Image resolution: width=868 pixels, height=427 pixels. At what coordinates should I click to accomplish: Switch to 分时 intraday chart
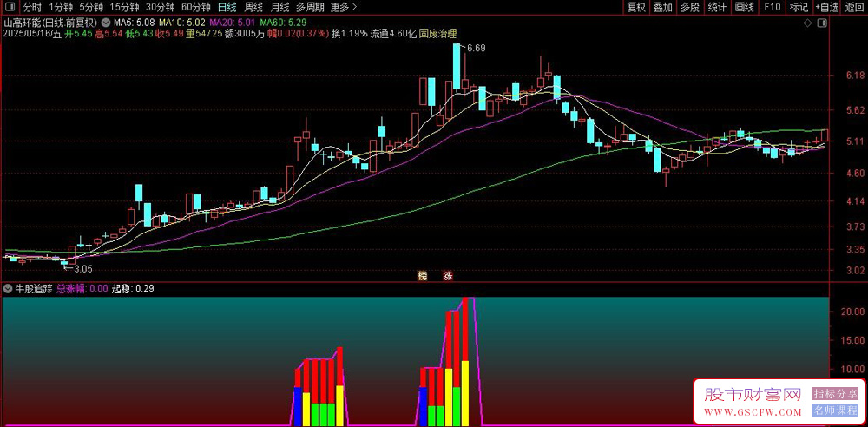pyautogui.click(x=33, y=7)
